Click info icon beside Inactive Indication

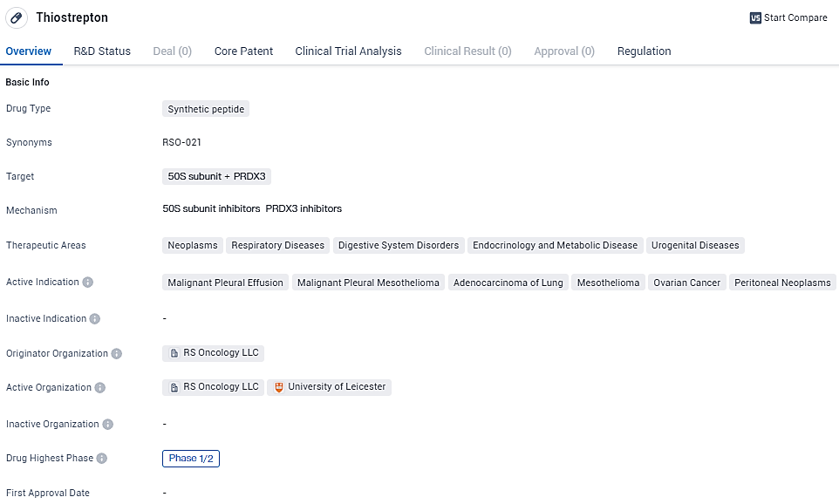pyautogui.click(x=95, y=319)
